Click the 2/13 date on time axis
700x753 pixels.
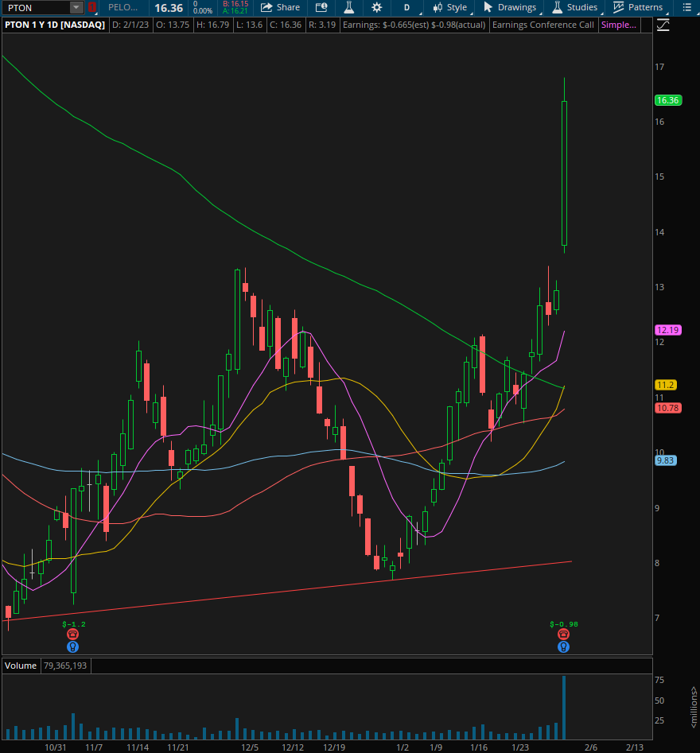point(635,747)
